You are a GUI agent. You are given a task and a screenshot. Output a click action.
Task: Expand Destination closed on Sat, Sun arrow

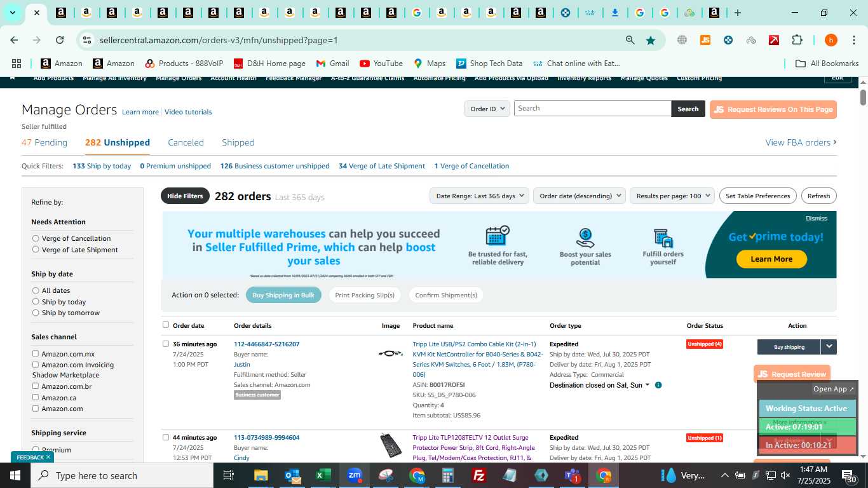coord(648,385)
